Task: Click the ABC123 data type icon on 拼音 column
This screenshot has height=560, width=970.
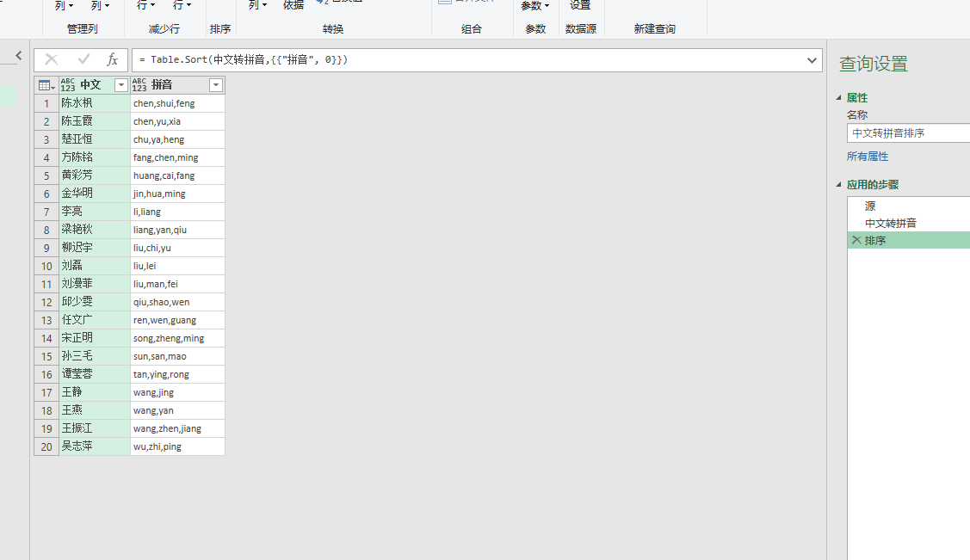Action: (x=140, y=84)
